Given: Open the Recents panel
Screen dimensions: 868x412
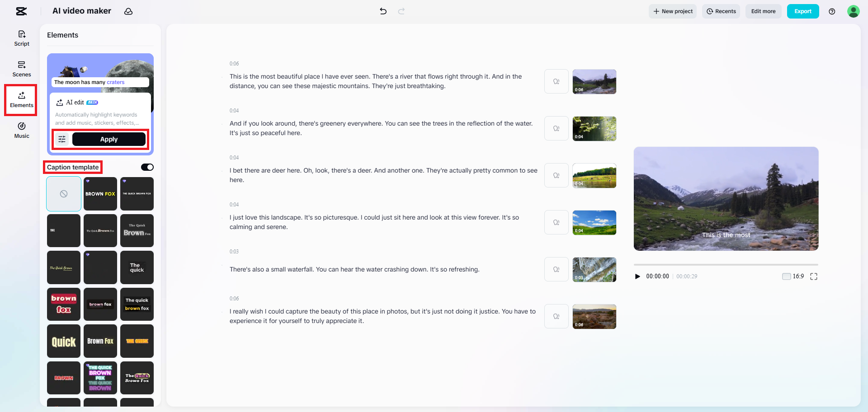Looking at the screenshot, I should tap(721, 11).
